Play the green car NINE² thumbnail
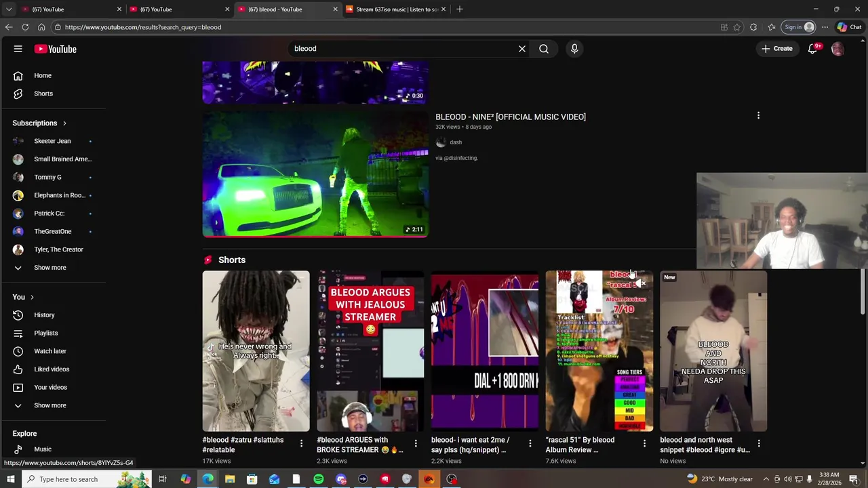This screenshot has width=868, height=488. (315, 174)
